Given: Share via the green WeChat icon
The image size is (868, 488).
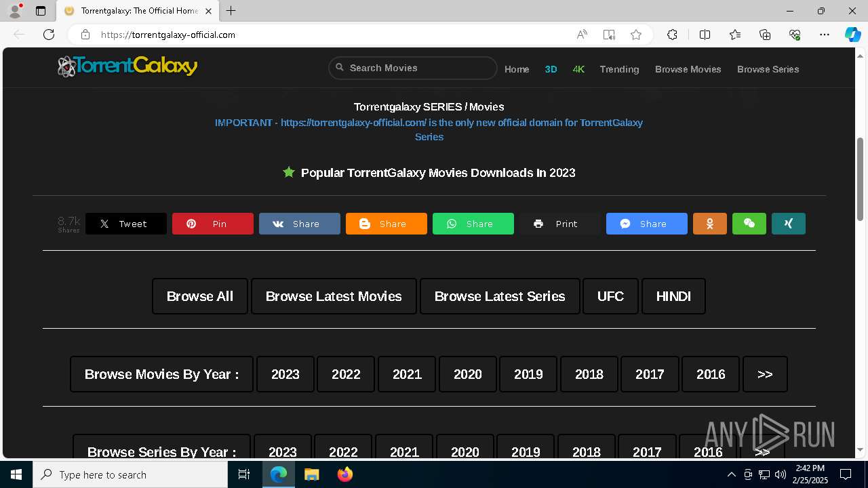Looking at the screenshot, I should [x=749, y=224].
